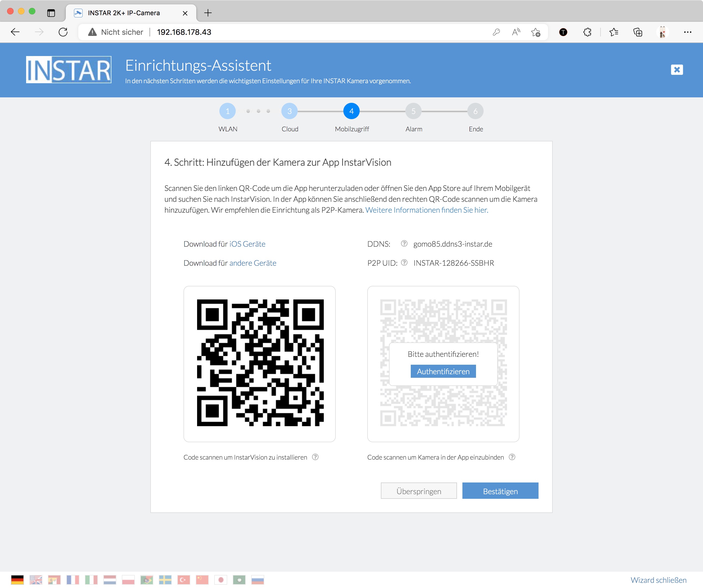This screenshot has height=588, width=703.
Task: Show help for InstarVision install code
Action: coord(315,457)
